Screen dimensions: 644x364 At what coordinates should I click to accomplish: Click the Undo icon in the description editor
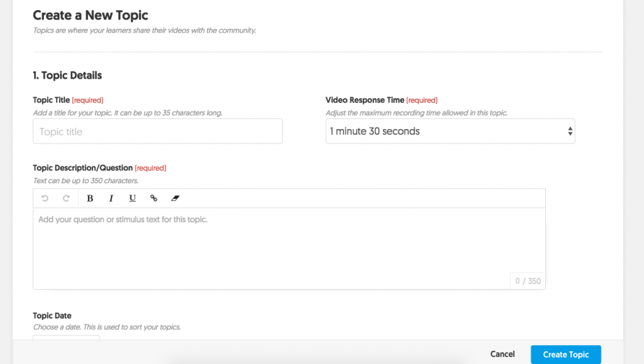[x=44, y=198]
